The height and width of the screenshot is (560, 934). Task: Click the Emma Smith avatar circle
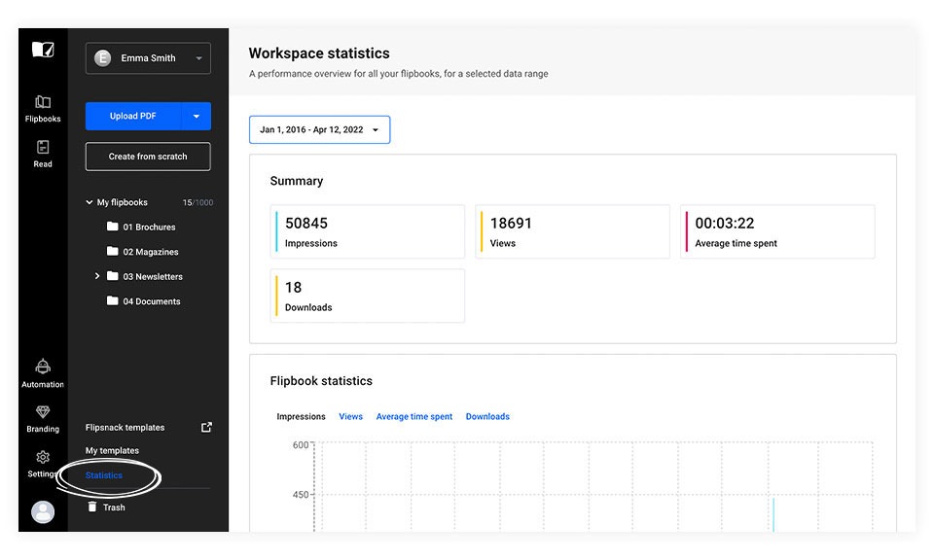pyautogui.click(x=102, y=57)
